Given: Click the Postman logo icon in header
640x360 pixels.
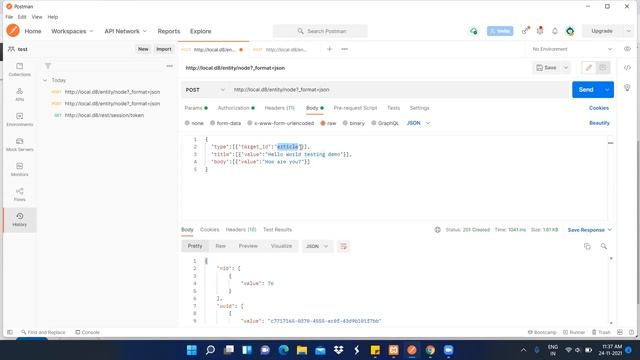Looking at the screenshot, I should (x=13, y=31).
